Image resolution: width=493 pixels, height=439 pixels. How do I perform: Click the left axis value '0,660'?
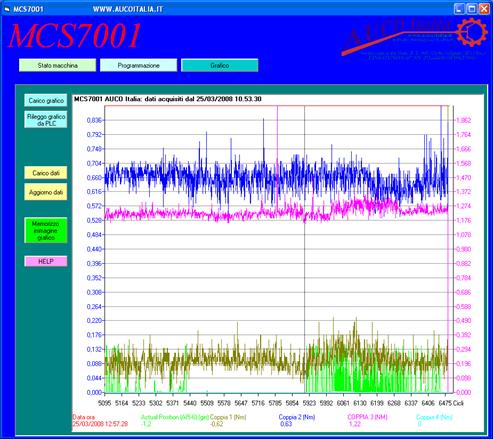pyautogui.click(x=94, y=178)
